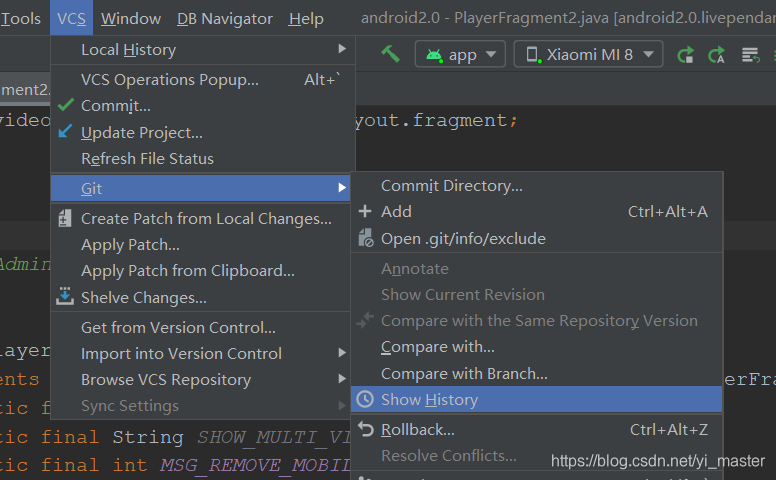Choose Update Project...

(x=203, y=133)
